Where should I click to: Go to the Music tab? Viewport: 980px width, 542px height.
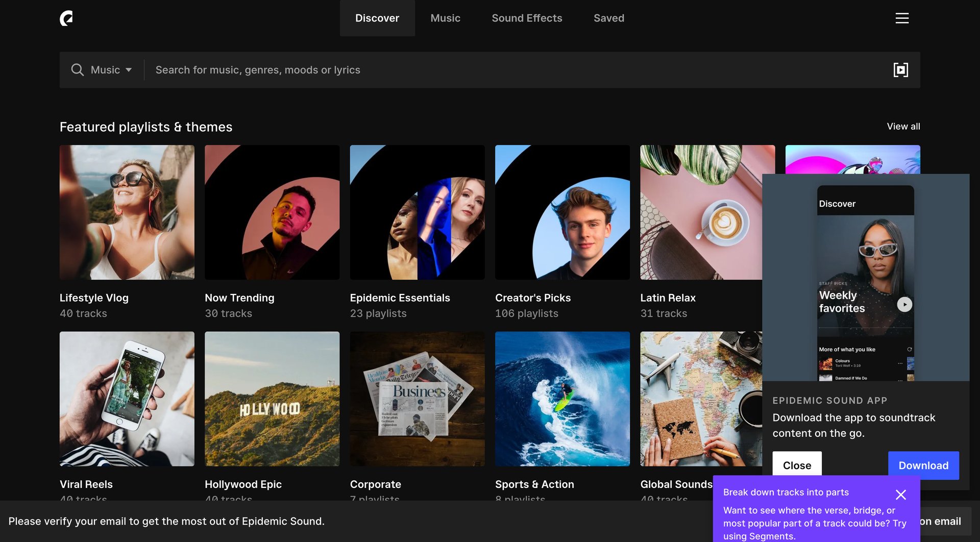click(445, 18)
